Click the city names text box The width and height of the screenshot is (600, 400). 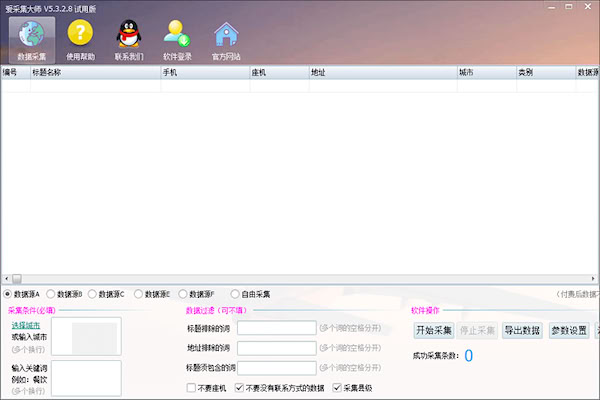point(86,336)
